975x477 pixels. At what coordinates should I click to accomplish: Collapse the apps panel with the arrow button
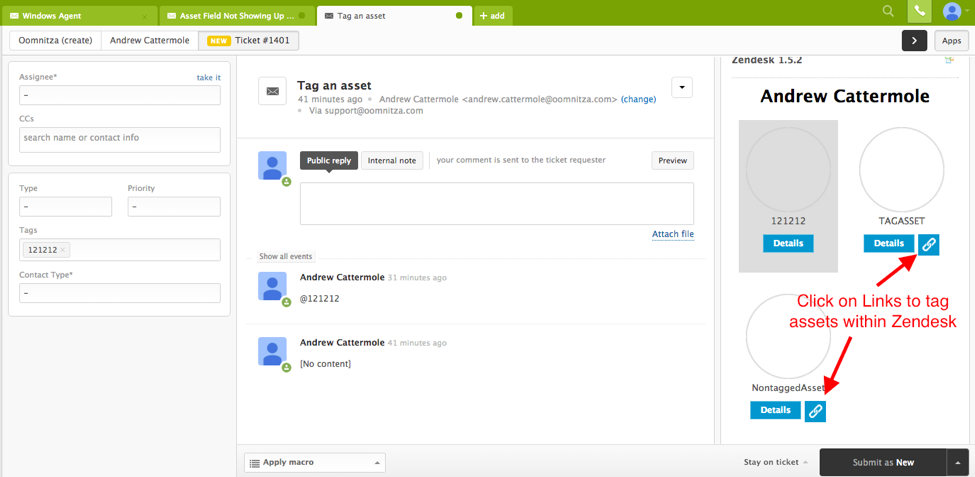click(914, 40)
